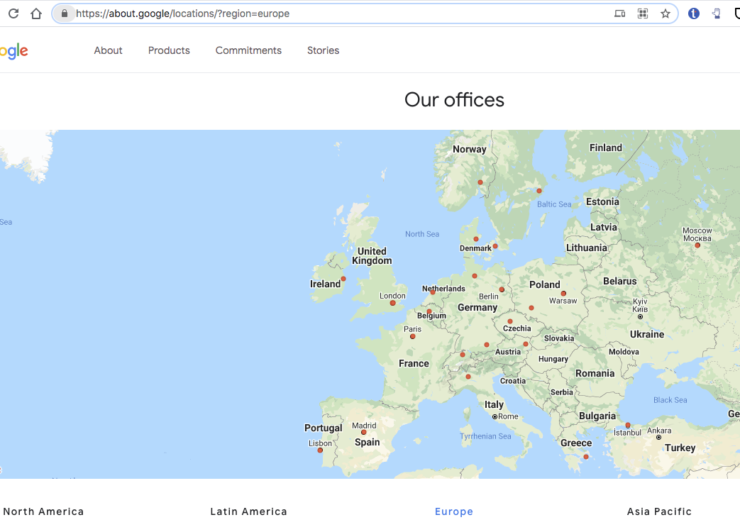This screenshot has width=740, height=532.
Task: Click the United Kingdom map label
Action: 372,256
